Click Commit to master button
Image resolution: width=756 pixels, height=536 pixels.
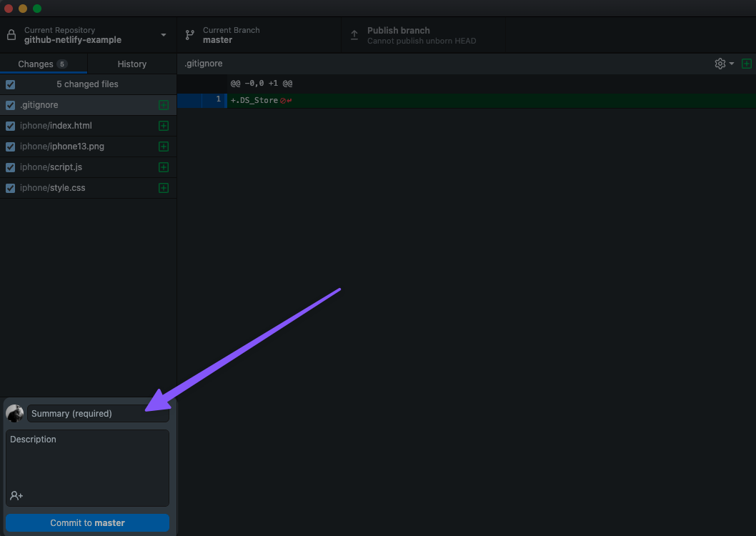point(87,523)
